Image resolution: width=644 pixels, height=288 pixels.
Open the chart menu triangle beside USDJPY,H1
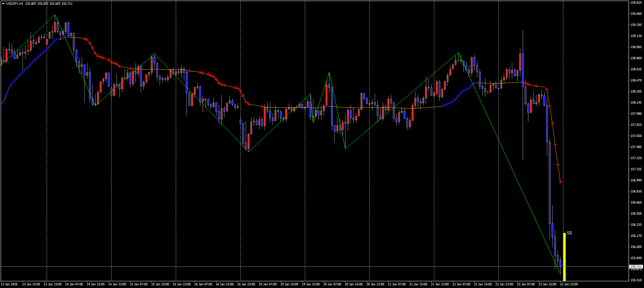(x=3, y=4)
